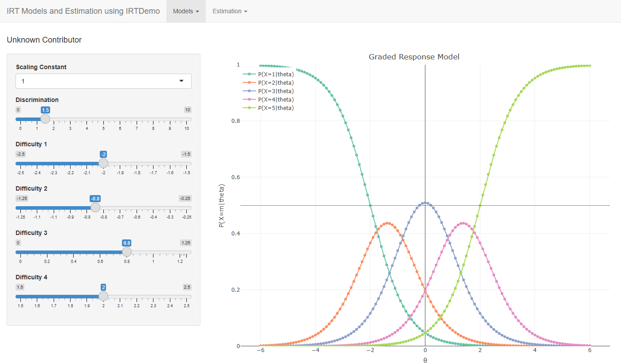This screenshot has width=621, height=364.
Task: Click the "Difficulty 4" label
Action: pos(31,277)
